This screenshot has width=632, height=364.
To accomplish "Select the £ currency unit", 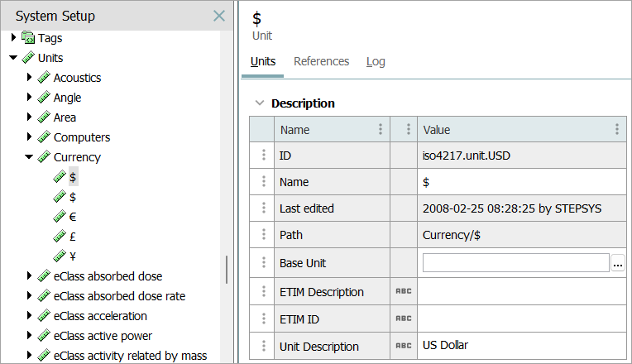I will pyautogui.click(x=73, y=237).
